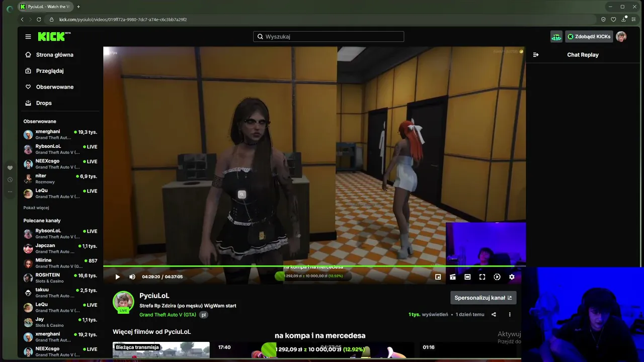The image size is (644, 362).
Task: Open the browser settings sliders menu
Action: click(x=634, y=20)
